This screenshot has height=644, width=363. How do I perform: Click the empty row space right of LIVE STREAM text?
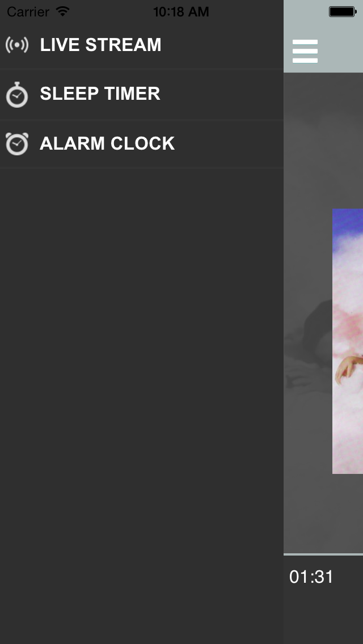(x=222, y=45)
